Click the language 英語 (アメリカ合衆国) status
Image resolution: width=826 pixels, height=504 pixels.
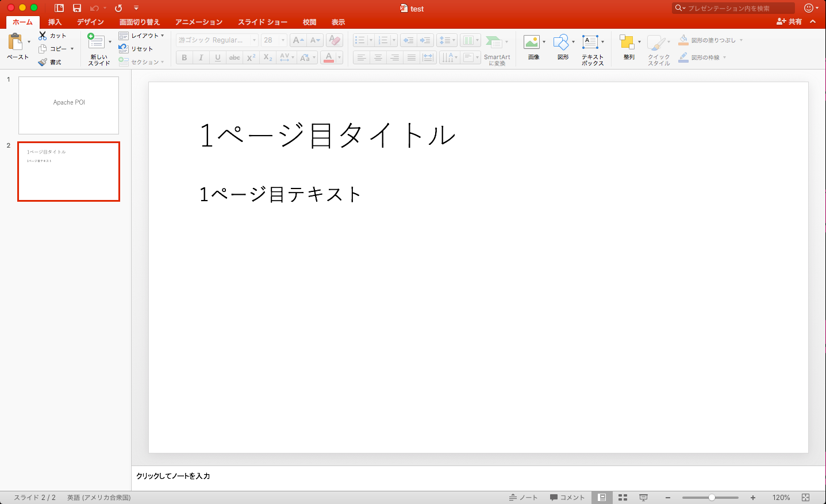99,498
